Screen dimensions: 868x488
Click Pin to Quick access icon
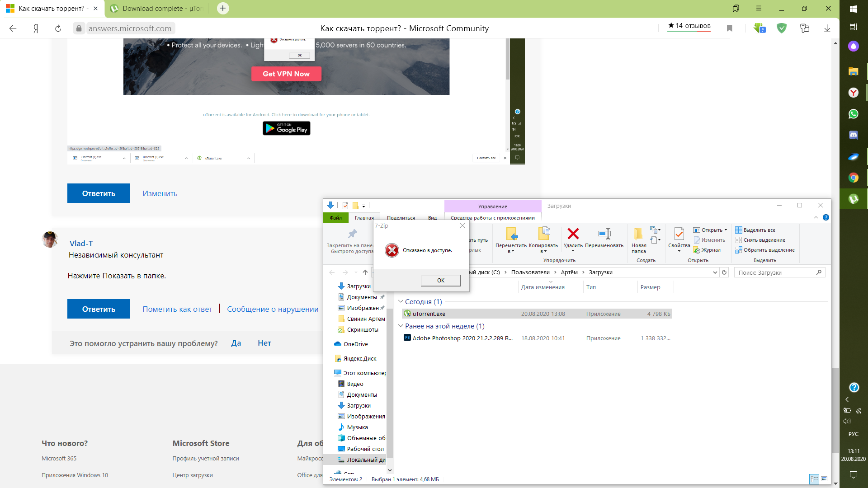click(352, 234)
